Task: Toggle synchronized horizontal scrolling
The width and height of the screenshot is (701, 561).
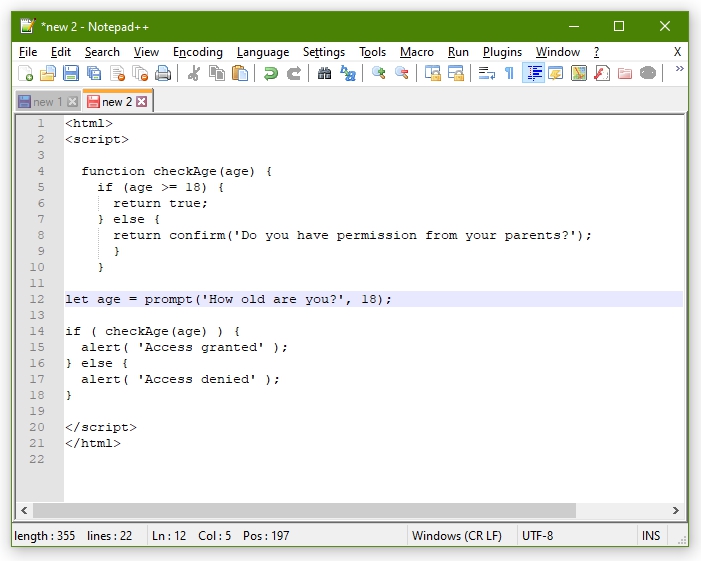Action: (x=456, y=73)
